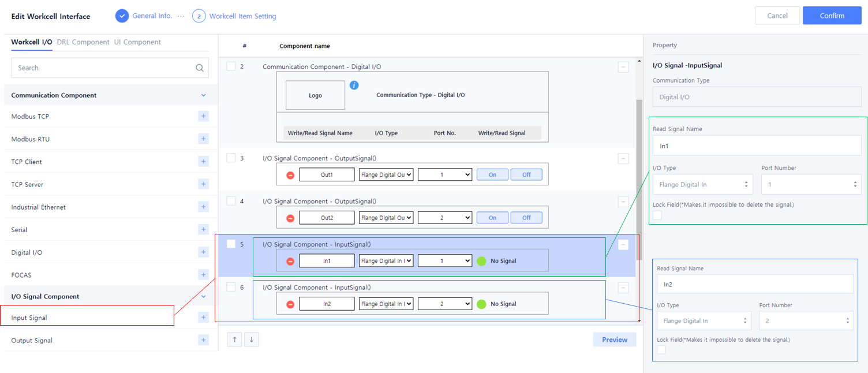Click the Preview button
The image size is (868, 373).
614,340
